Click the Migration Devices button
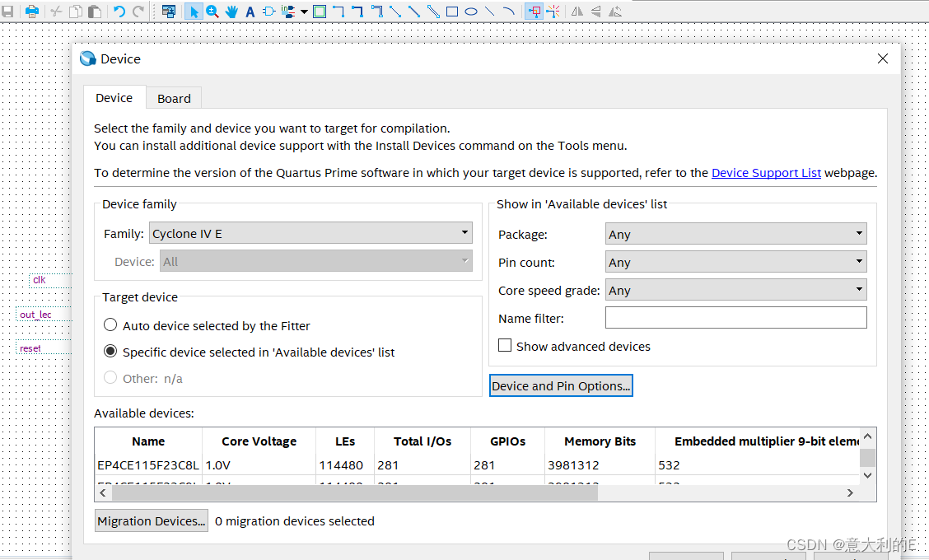This screenshot has width=929, height=560. 151,521
